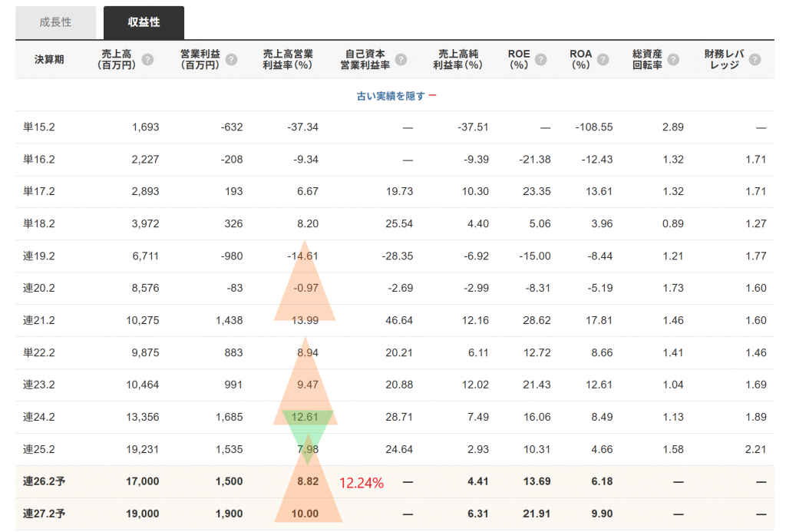Image resolution: width=786 pixels, height=532 pixels.
Task: Click asset turnover 0.89 for 単18.2
Action: [672, 223]
